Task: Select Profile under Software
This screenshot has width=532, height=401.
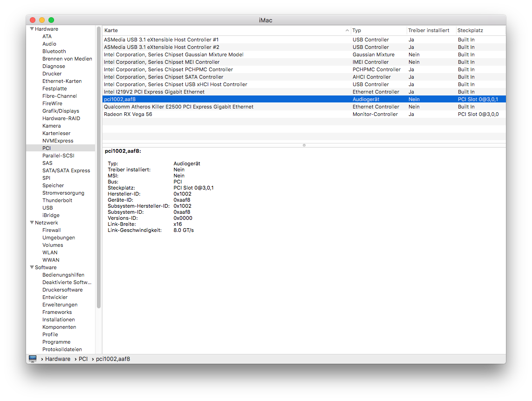Action: click(50, 335)
